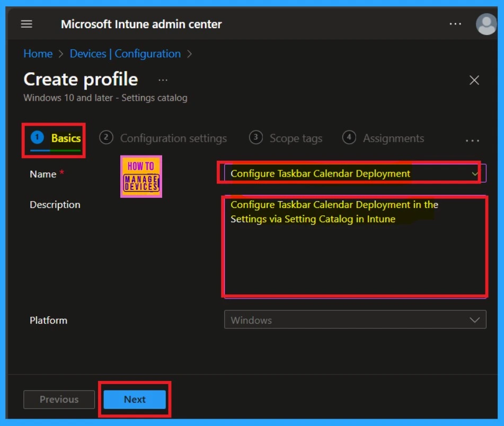This screenshot has width=504, height=426.
Task: Click the step 2 circle icon
Action: tap(106, 137)
